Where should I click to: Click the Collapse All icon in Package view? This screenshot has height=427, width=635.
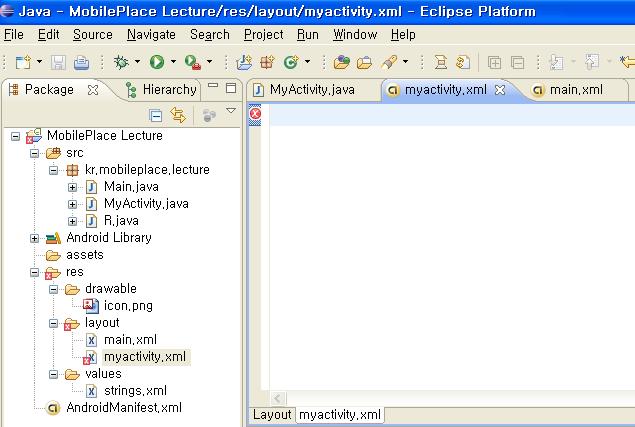(156, 116)
